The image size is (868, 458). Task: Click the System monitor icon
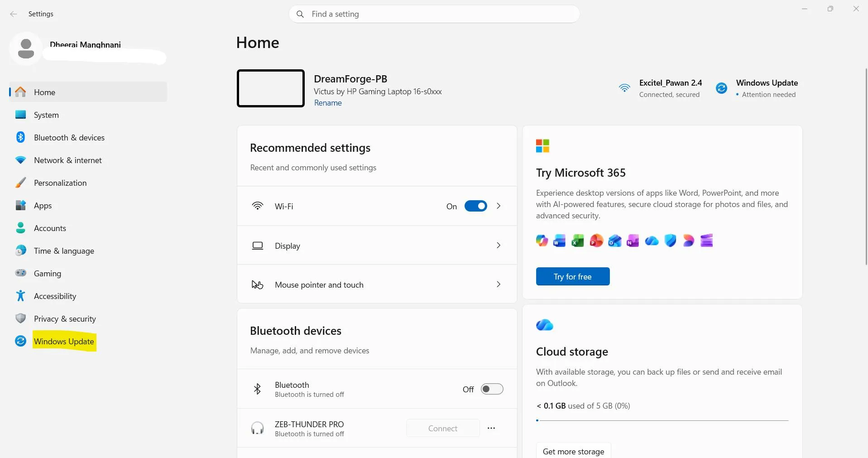[20, 115]
